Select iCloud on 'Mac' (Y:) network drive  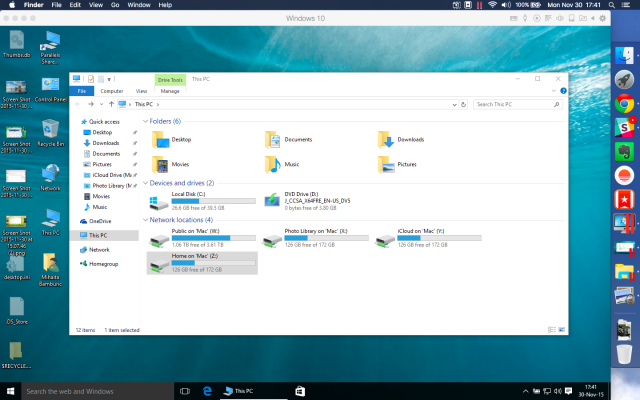pyautogui.click(x=429, y=238)
